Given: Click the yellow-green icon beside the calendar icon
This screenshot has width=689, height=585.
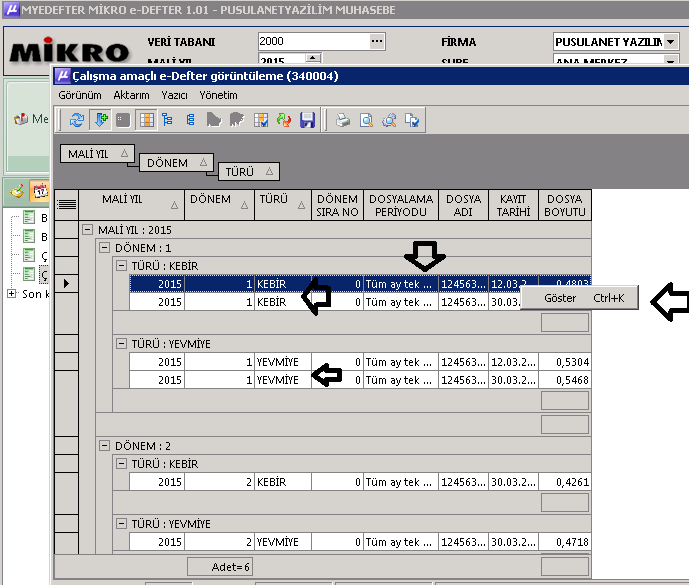Looking at the screenshot, I should tap(17, 192).
